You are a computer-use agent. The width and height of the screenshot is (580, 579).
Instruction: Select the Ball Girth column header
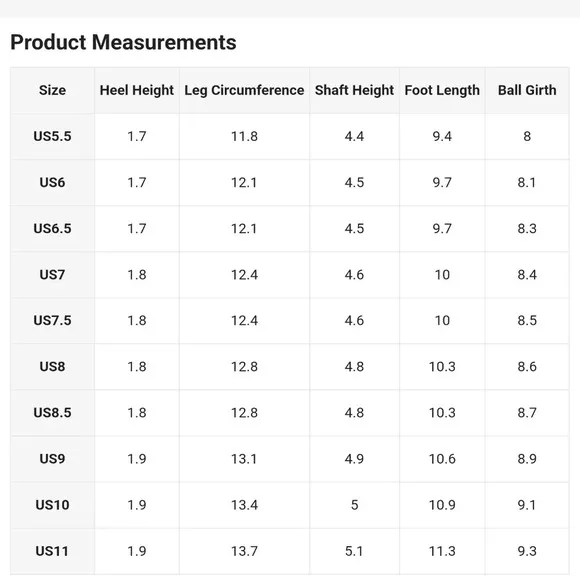point(527,90)
